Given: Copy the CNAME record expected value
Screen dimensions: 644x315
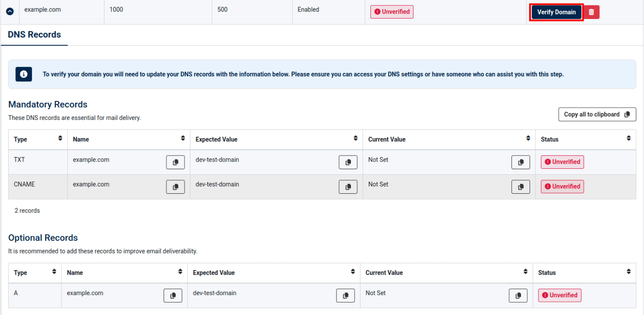Looking at the screenshot, I should [x=348, y=186].
